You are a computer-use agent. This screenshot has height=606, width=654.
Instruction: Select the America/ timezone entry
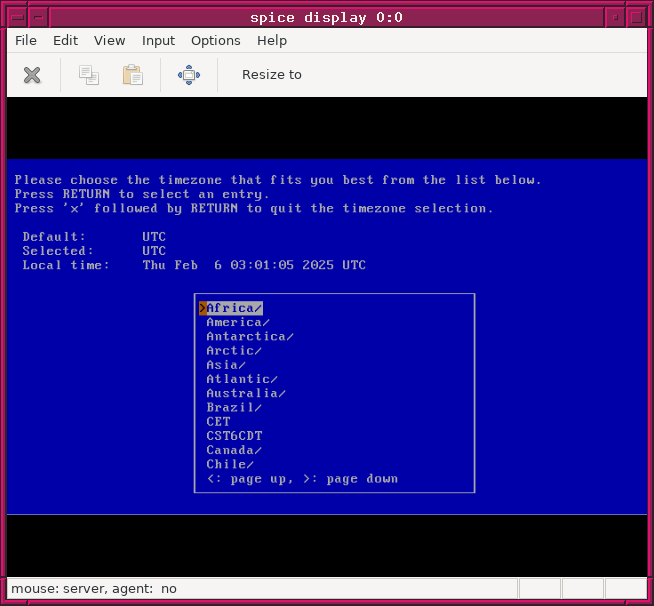tap(238, 322)
